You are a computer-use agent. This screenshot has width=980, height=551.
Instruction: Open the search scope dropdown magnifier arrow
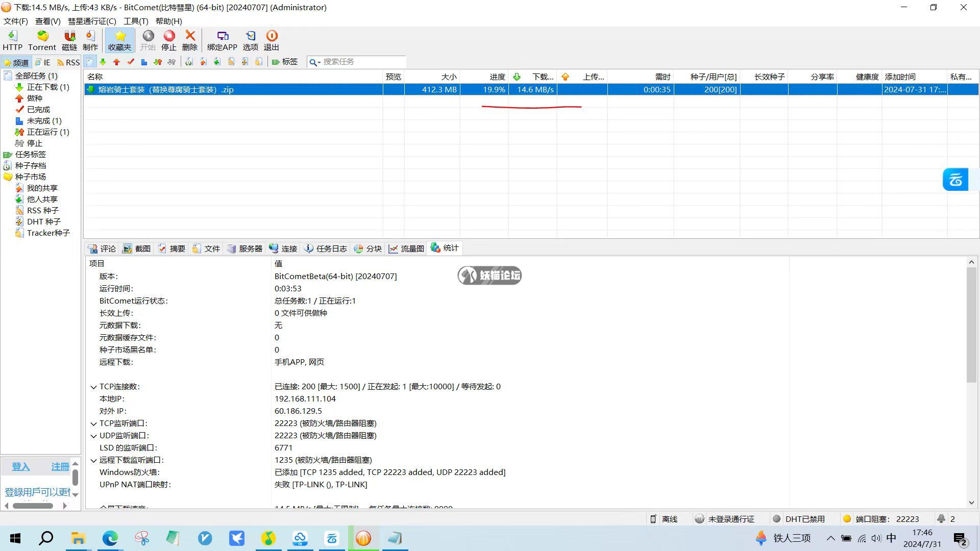click(x=314, y=62)
